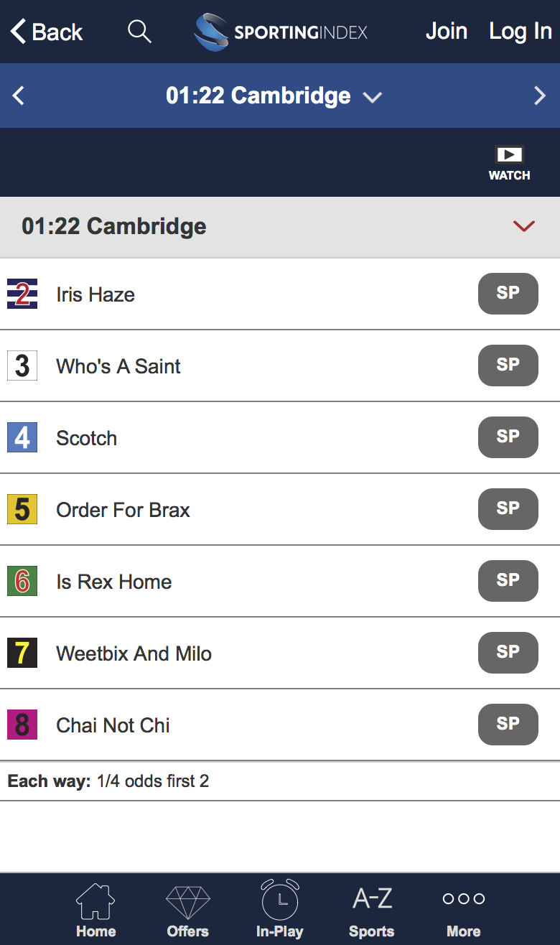
Task: Click the search magnifier icon
Action: click(139, 32)
